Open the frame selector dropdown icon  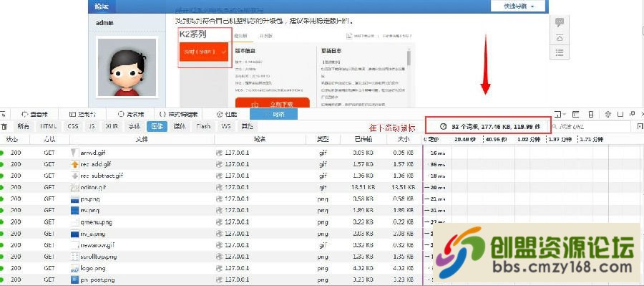[560, 114]
